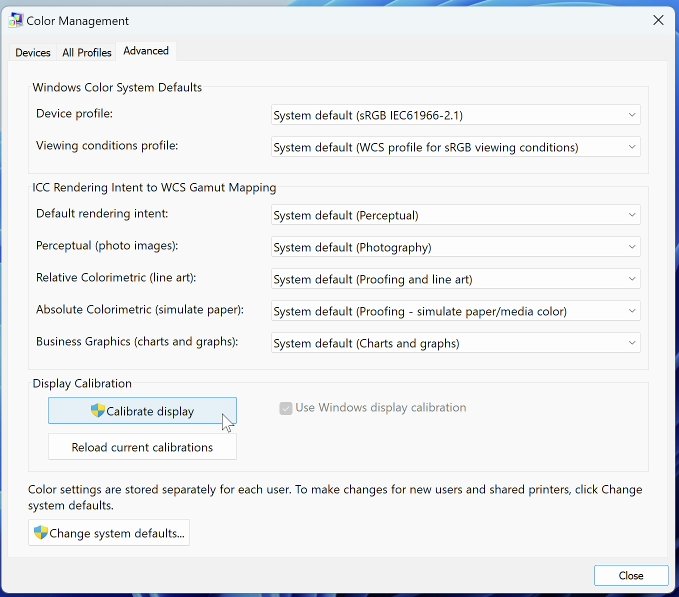Expand the Viewing conditions profile dropdown

pos(455,147)
